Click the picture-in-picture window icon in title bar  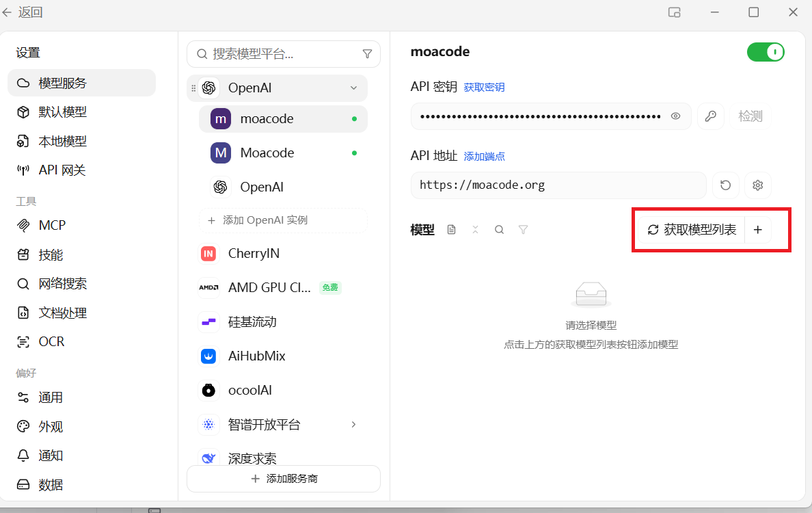(x=674, y=12)
